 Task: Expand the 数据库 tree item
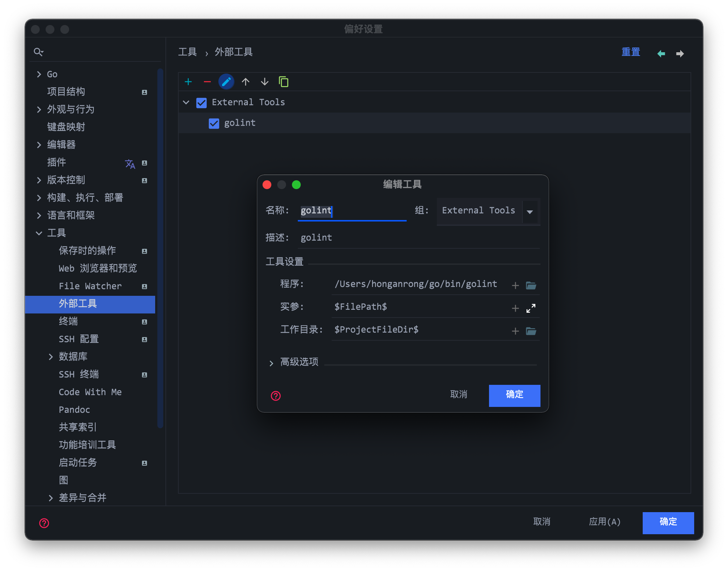tap(51, 357)
